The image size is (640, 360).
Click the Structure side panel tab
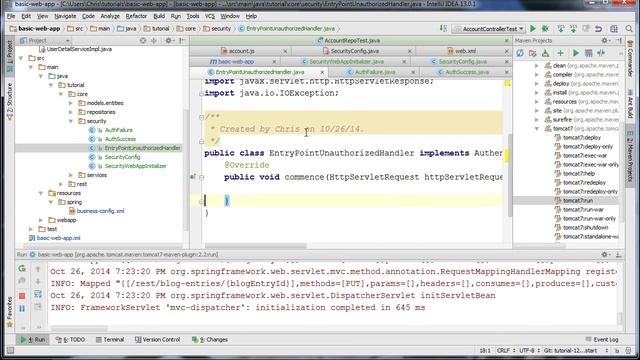coord(10,101)
